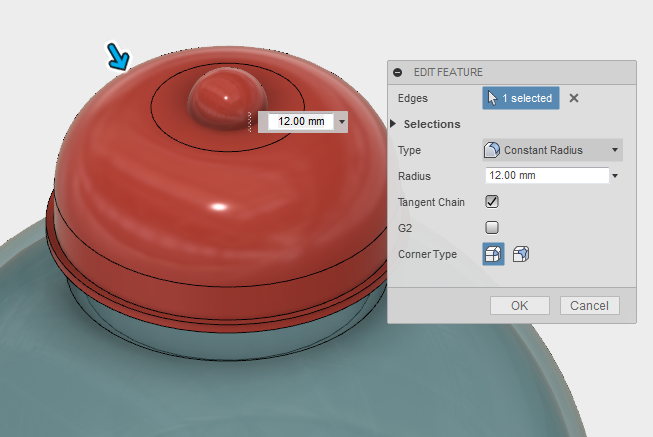Open the Constant Radius type dropdown

click(553, 150)
